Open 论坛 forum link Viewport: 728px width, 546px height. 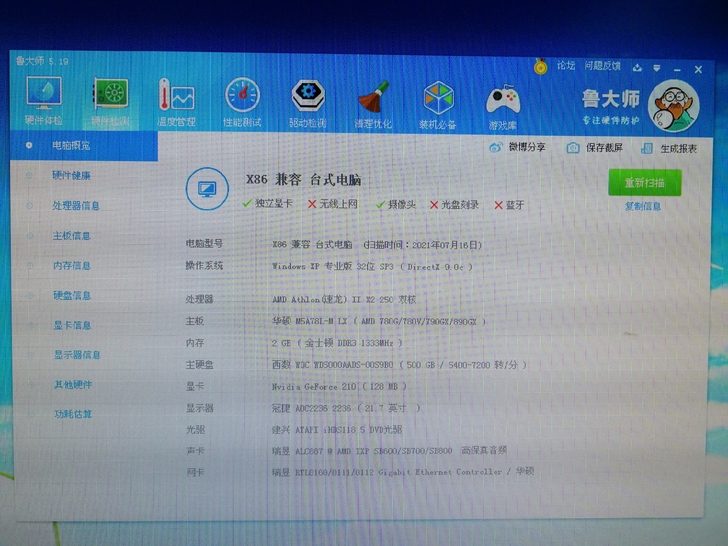click(566, 65)
